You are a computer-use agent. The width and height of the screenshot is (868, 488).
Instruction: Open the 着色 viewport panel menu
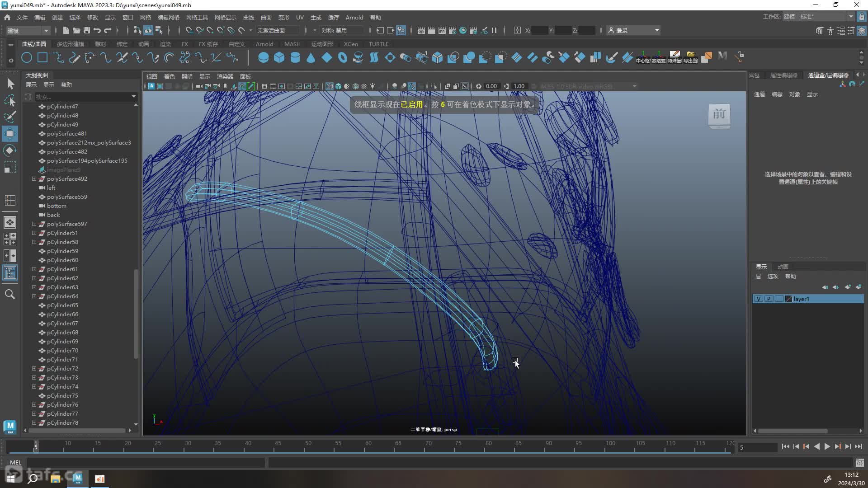pos(170,76)
